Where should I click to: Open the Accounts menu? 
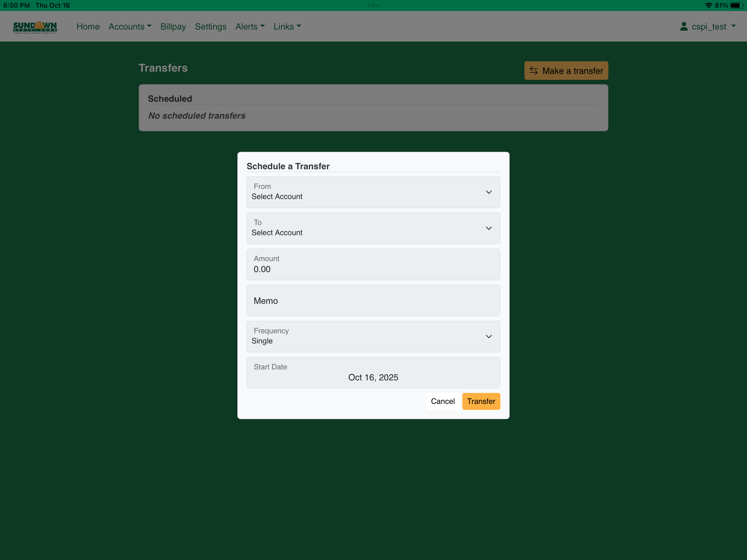click(130, 26)
